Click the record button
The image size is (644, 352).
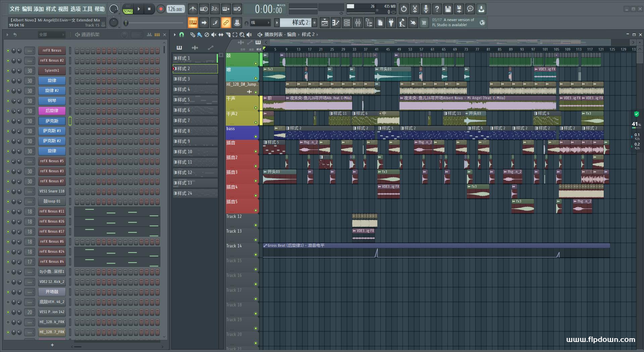pos(161,9)
